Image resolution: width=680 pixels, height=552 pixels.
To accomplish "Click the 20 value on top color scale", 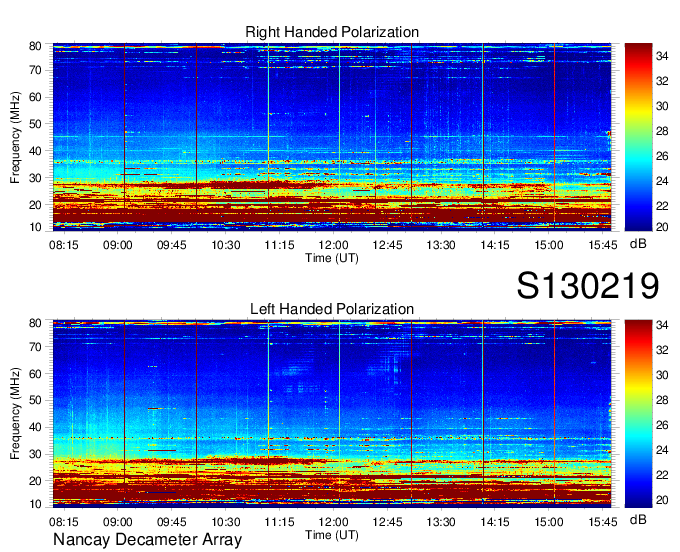I will (x=662, y=227).
